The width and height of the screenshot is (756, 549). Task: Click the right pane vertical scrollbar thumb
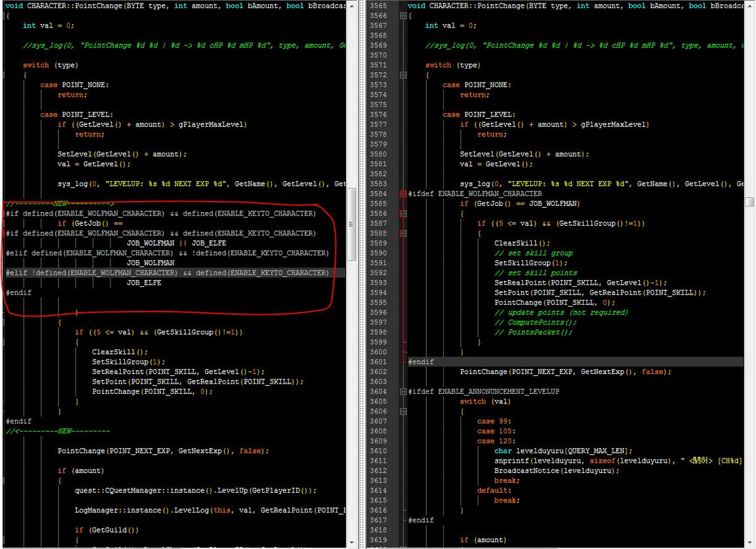click(749, 202)
